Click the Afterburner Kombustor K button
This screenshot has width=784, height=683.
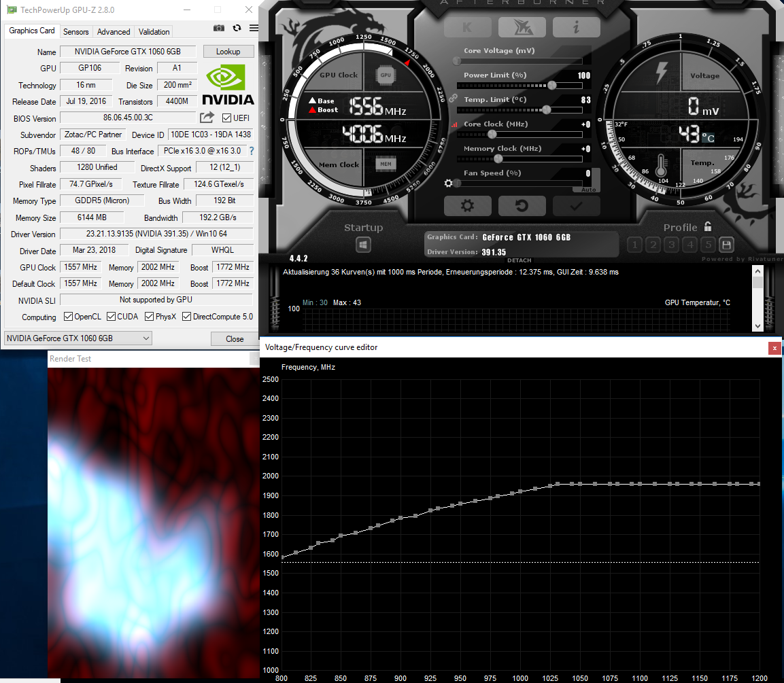coord(468,27)
